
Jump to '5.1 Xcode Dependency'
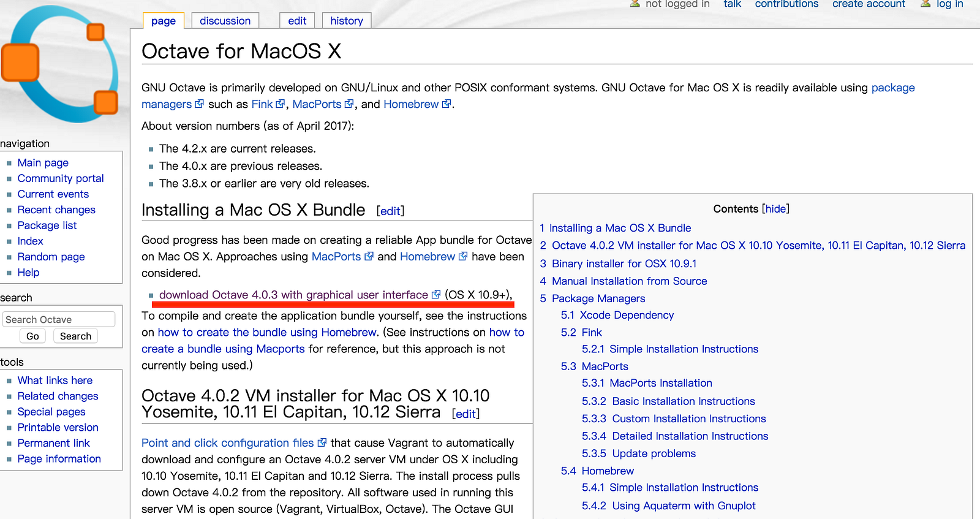click(x=617, y=315)
